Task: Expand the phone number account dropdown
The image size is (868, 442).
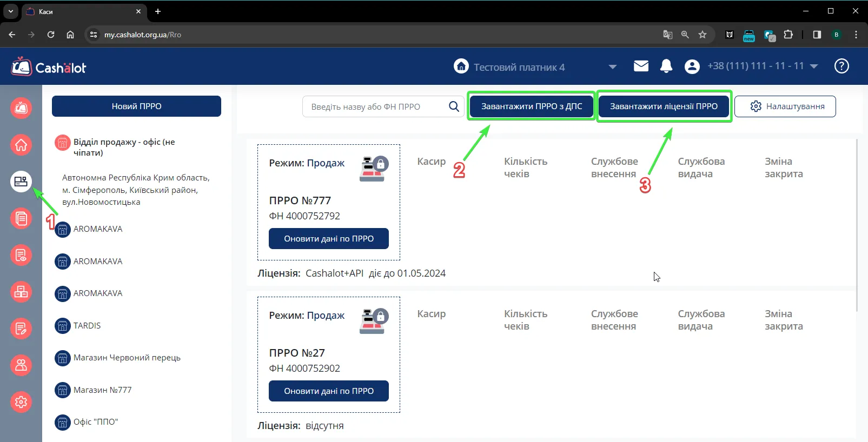Action: click(814, 66)
